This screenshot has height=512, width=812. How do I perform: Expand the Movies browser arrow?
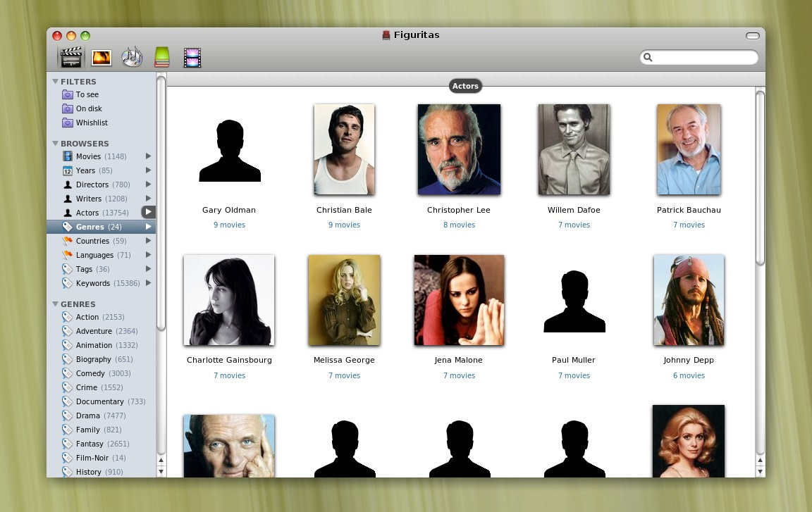(x=148, y=156)
